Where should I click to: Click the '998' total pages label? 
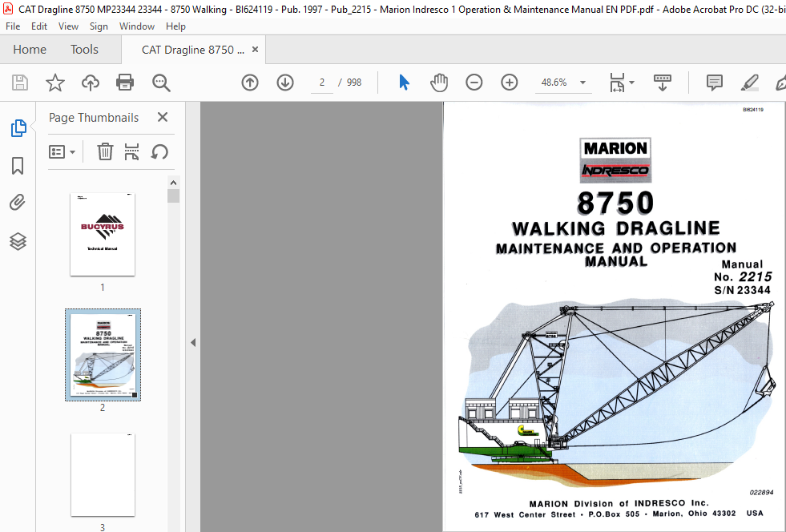click(x=354, y=83)
